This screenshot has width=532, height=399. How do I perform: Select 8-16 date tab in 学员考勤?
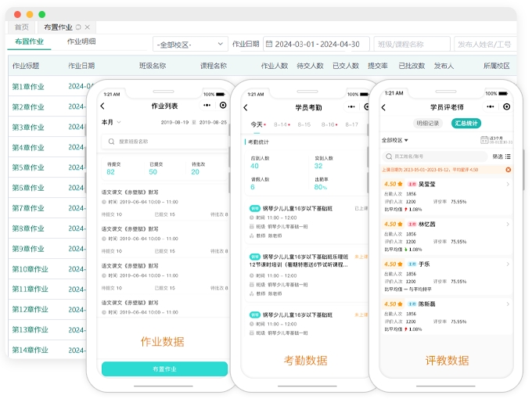coord(329,124)
